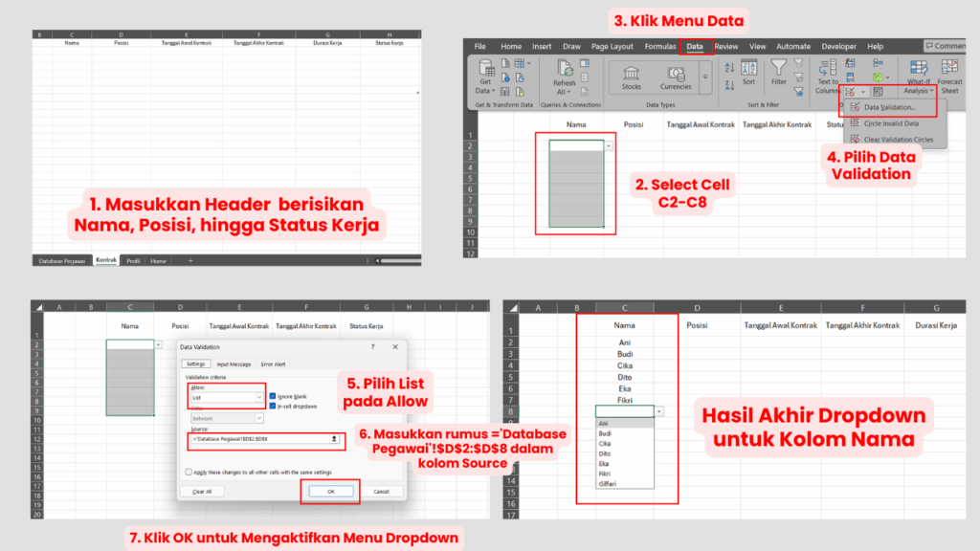980x551 pixels.
Task: Switch to the Formulas ribbon tab
Action: (660, 47)
